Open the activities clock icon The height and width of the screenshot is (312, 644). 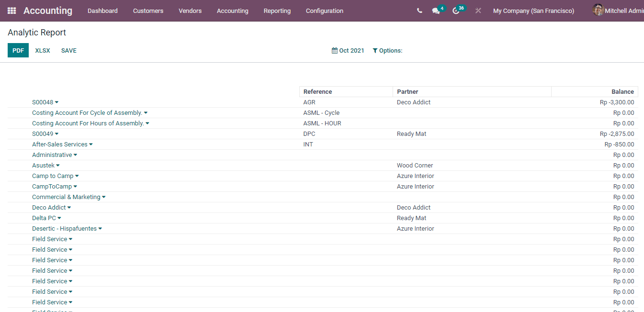coord(456,10)
